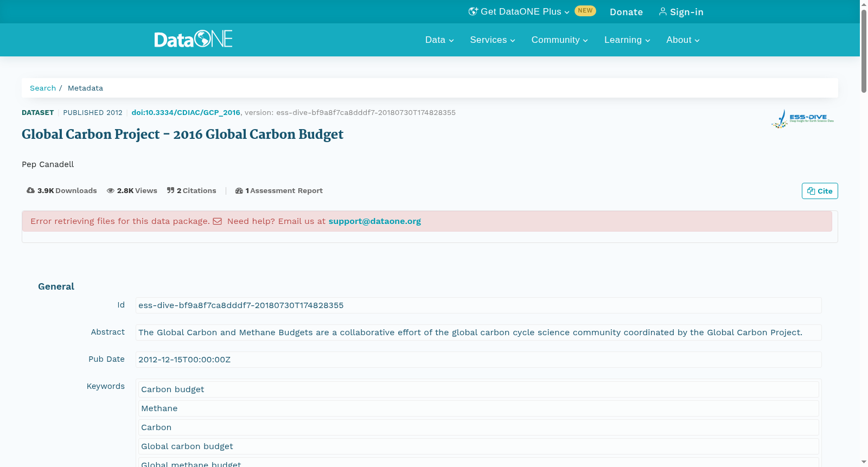Image resolution: width=868 pixels, height=467 pixels.
Task: Click the 'Global carbon budget' keyword
Action: pos(478,446)
